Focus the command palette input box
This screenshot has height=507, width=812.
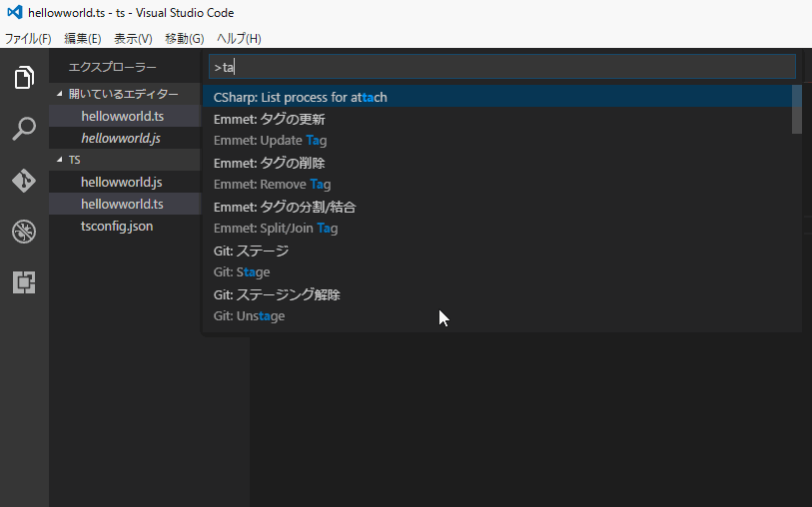[501, 67]
